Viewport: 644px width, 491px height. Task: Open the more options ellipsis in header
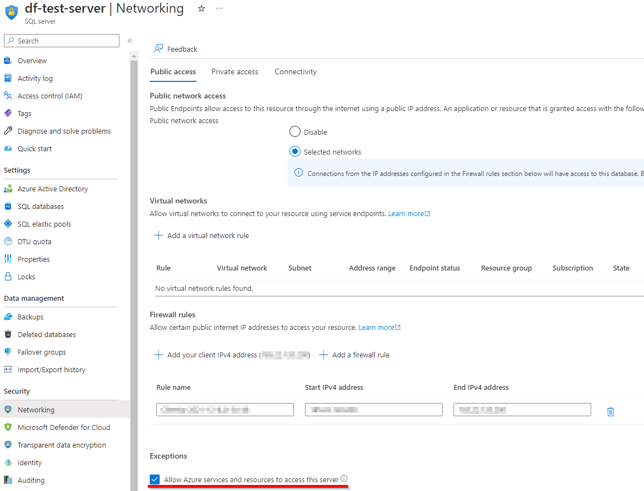click(219, 8)
